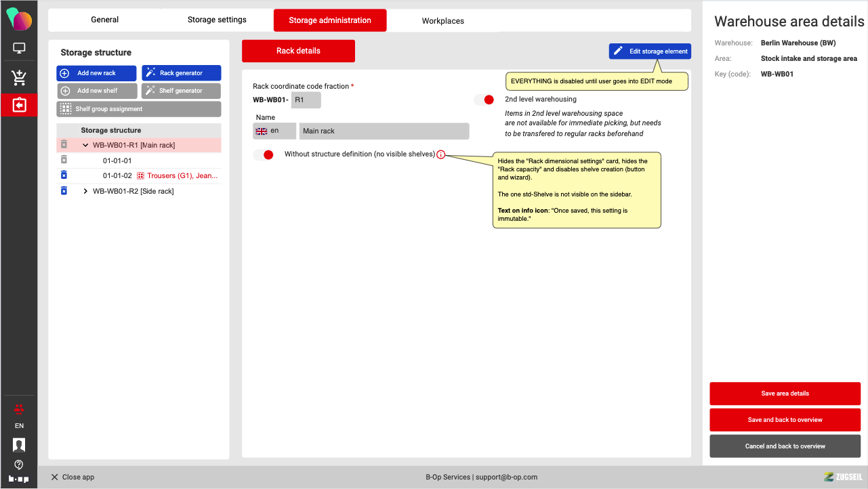The image size is (868, 489).
Task: Open the en language dropdown for Name
Action: [x=274, y=131]
